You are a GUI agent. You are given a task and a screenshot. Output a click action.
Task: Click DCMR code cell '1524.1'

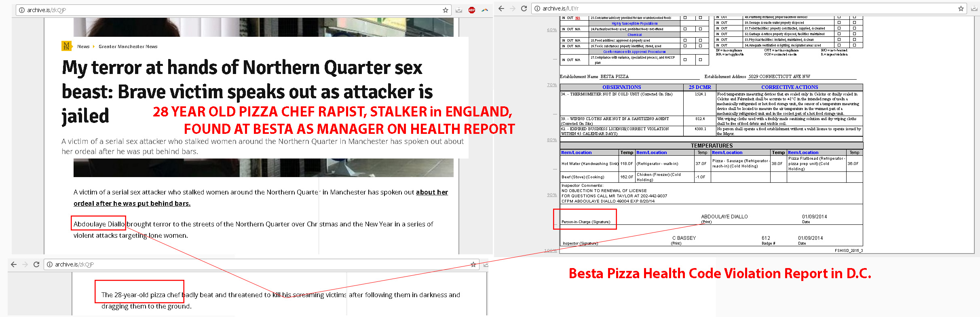pyautogui.click(x=700, y=94)
